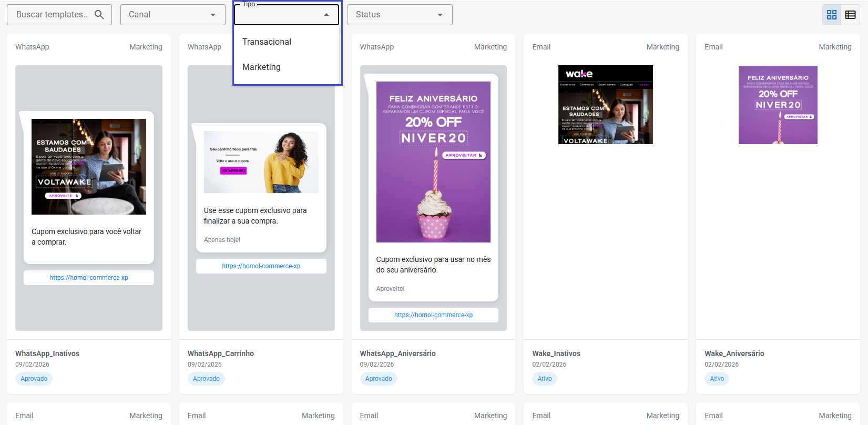Screen dimensions: 868x425
Task: Click homol-commerce link in WhatsApp_Carrinho card
Action: 261,266
